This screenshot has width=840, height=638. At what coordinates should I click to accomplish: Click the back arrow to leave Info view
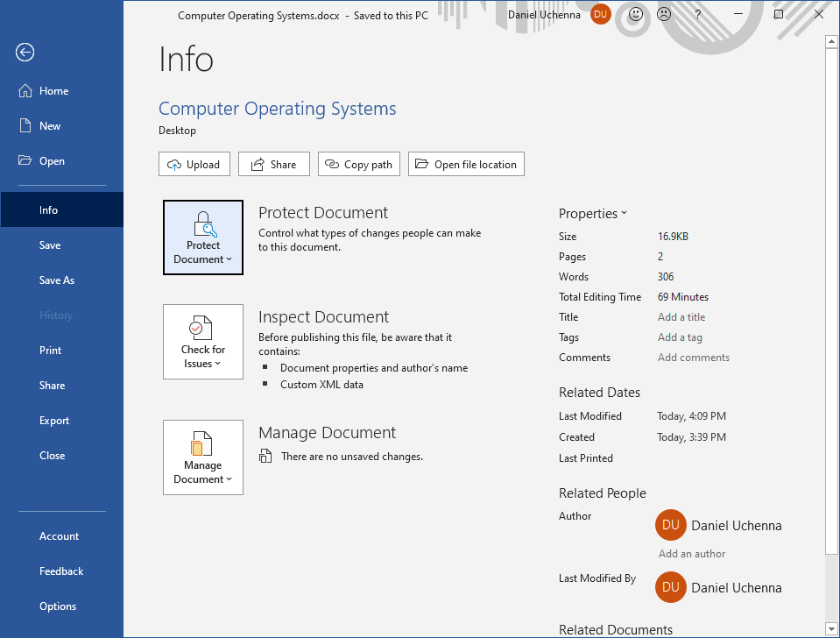[x=25, y=53]
